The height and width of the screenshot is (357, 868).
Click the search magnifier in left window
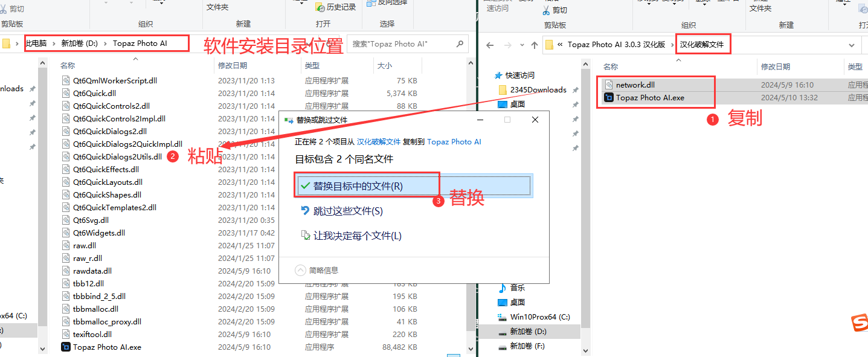coord(459,43)
